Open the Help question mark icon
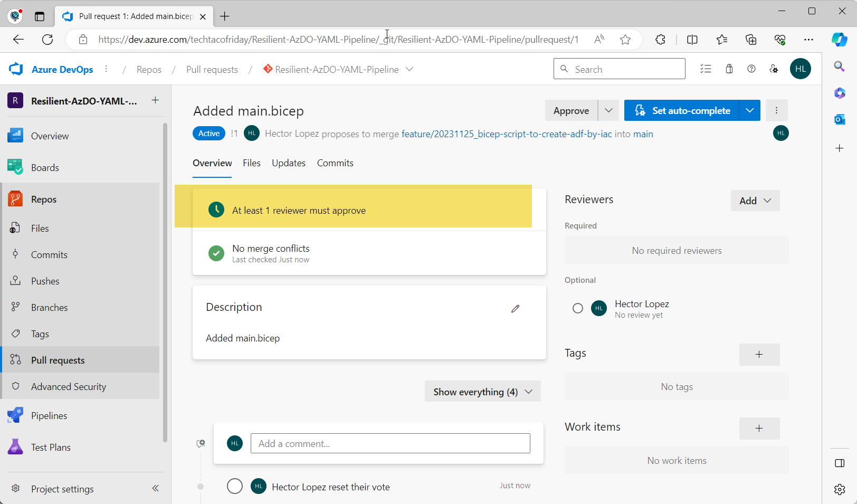The height and width of the screenshot is (504, 857). pos(751,69)
